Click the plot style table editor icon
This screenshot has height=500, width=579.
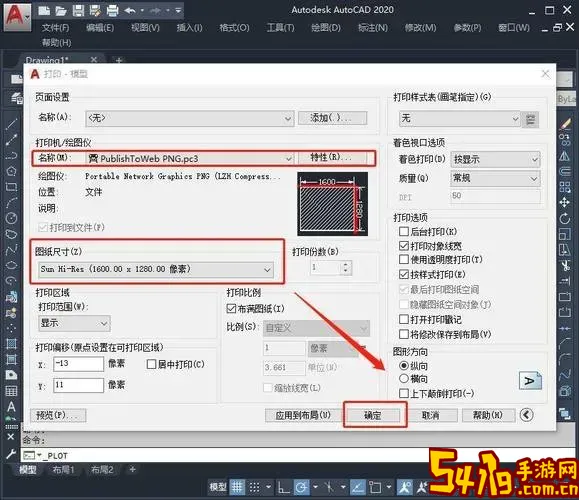click(530, 119)
